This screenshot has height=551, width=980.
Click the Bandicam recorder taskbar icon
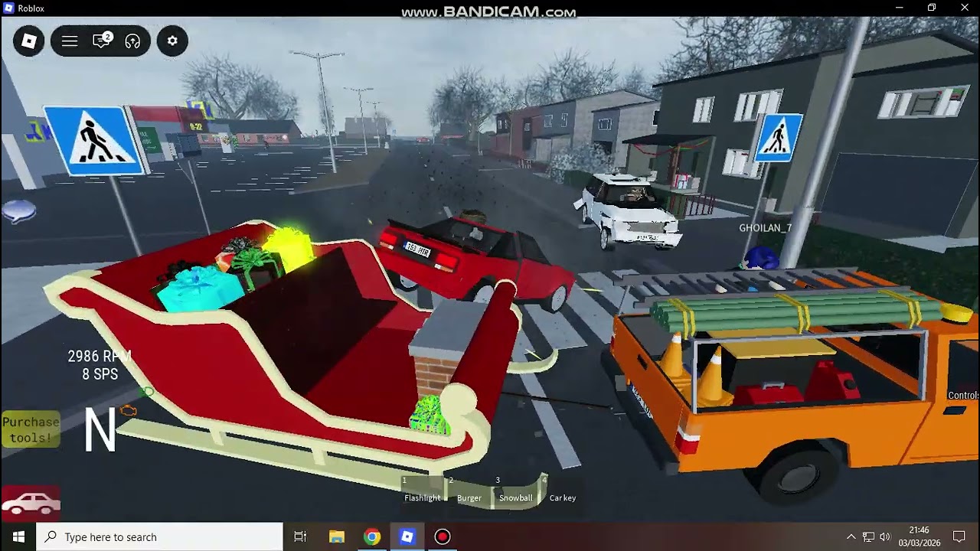pos(443,536)
